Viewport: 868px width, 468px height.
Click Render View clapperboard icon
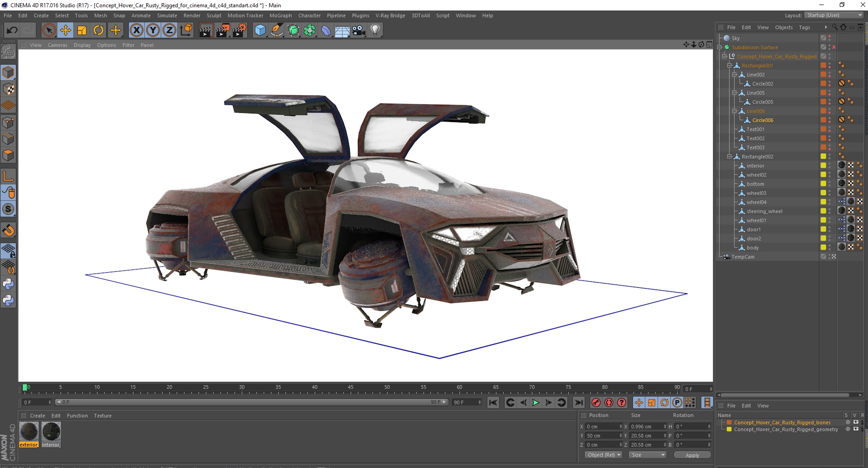pyautogui.click(x=206, y=31)
